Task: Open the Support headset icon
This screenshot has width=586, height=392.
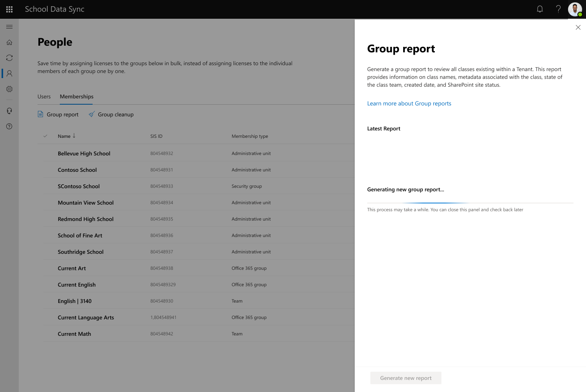Action: [x=9, y=111]
